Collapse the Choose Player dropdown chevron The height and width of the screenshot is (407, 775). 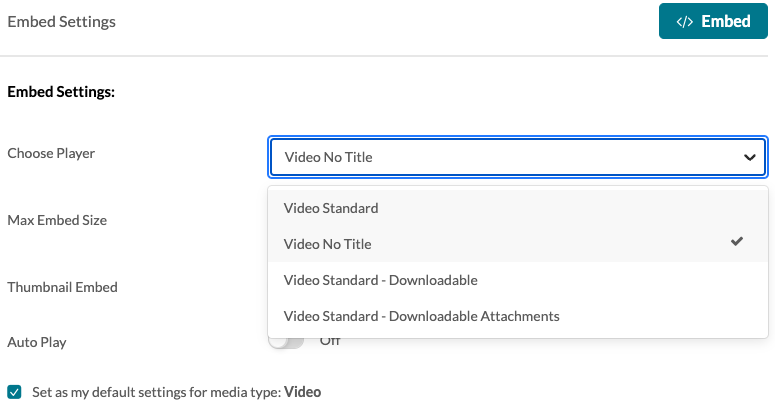click(749, 157)
